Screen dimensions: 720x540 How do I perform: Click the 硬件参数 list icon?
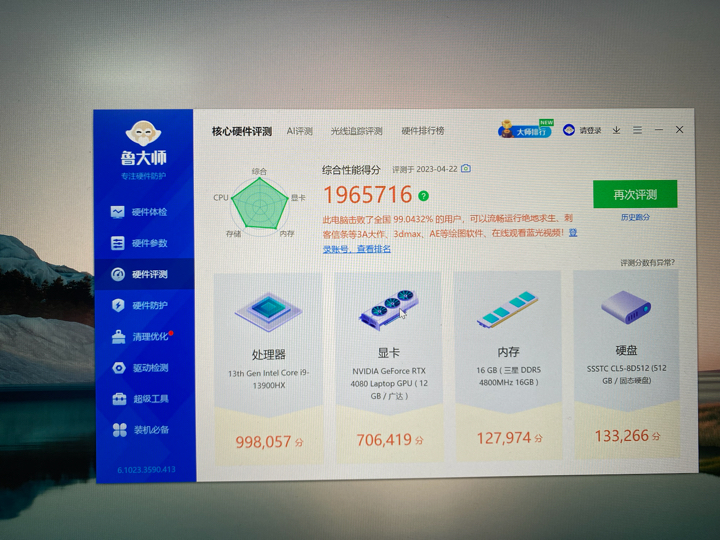[118, 243]
